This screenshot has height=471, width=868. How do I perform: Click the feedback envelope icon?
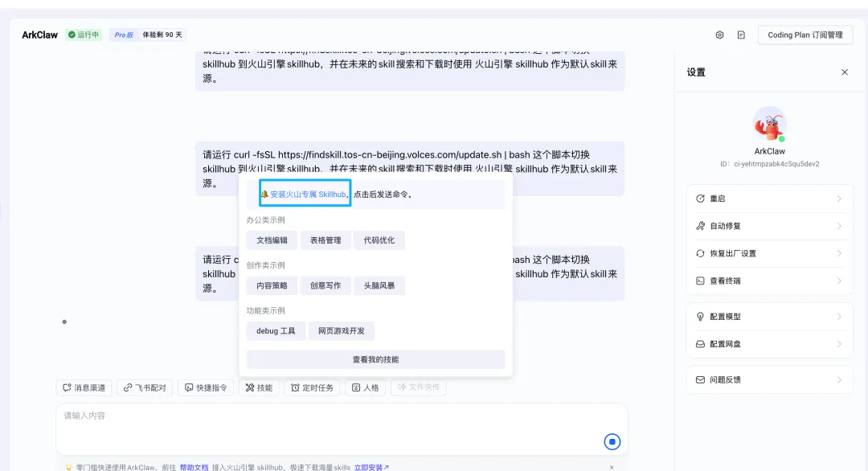[700, 379]
